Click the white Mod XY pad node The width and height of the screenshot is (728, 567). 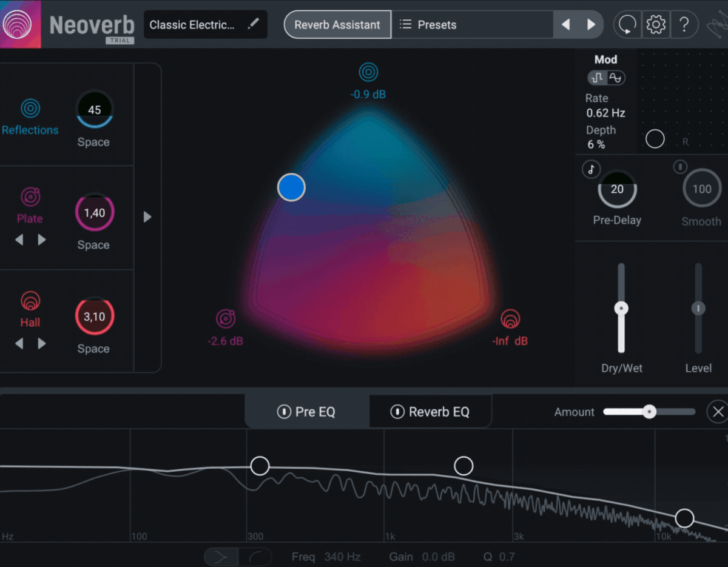[655, 139]
